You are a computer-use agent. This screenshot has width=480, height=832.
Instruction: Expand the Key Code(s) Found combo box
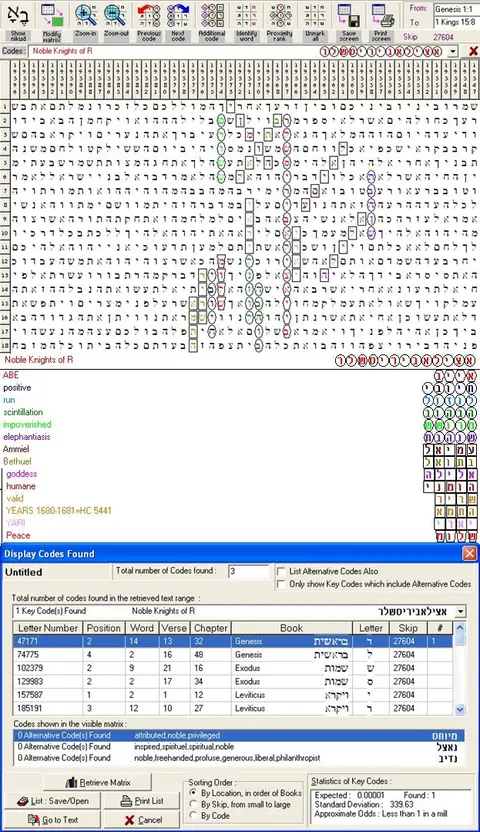(x=460, y=611)
